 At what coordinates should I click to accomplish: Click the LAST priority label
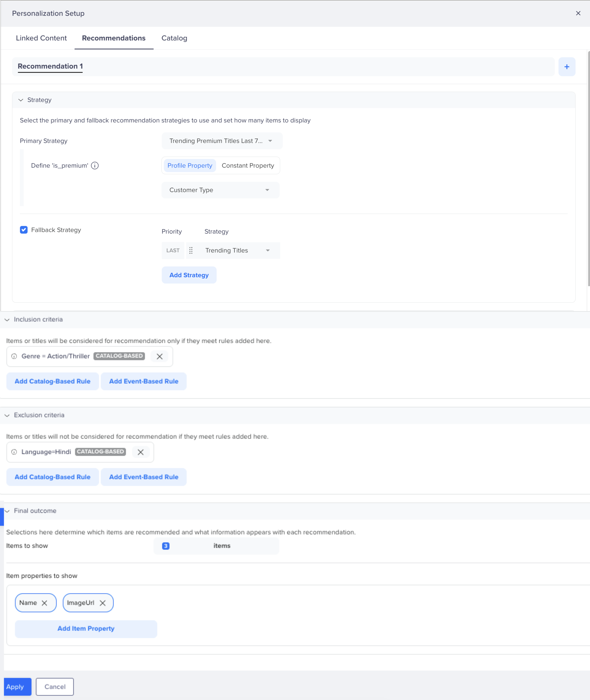coord(173,251)
